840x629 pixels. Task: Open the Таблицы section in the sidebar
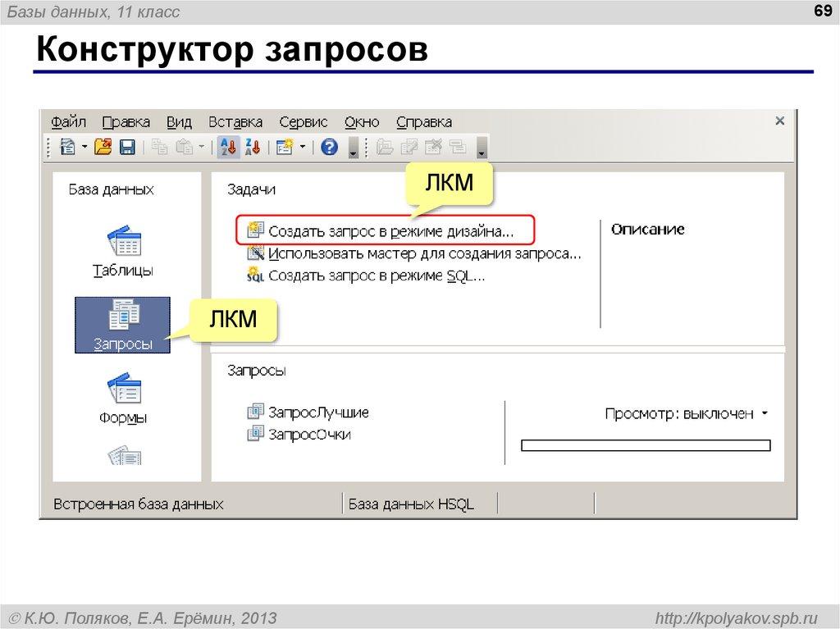pos(123,248)
